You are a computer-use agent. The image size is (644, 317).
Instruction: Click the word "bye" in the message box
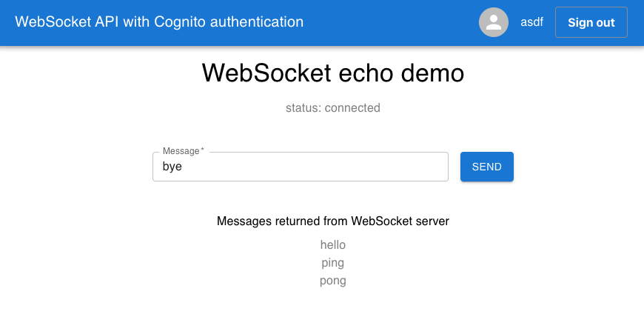coord(172,167)
